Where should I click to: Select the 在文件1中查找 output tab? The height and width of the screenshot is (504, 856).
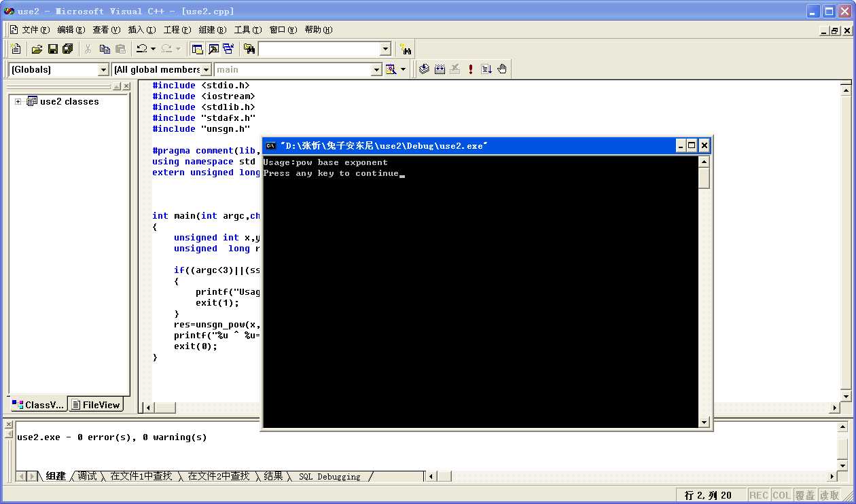tap(141, 476)
